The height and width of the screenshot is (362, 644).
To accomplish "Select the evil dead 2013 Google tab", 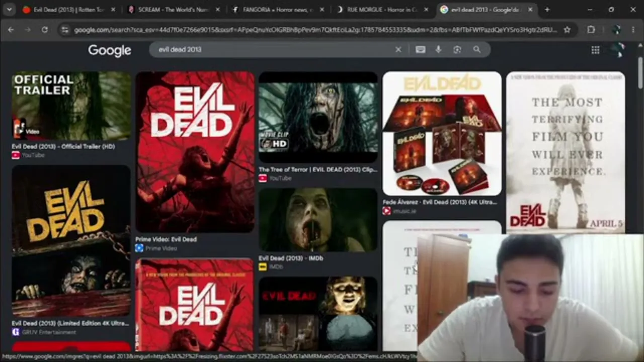I will (x=486, y=10).
